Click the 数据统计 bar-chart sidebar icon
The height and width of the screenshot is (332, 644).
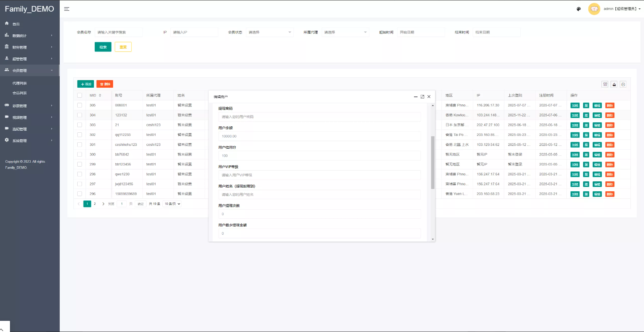(7, 35)
